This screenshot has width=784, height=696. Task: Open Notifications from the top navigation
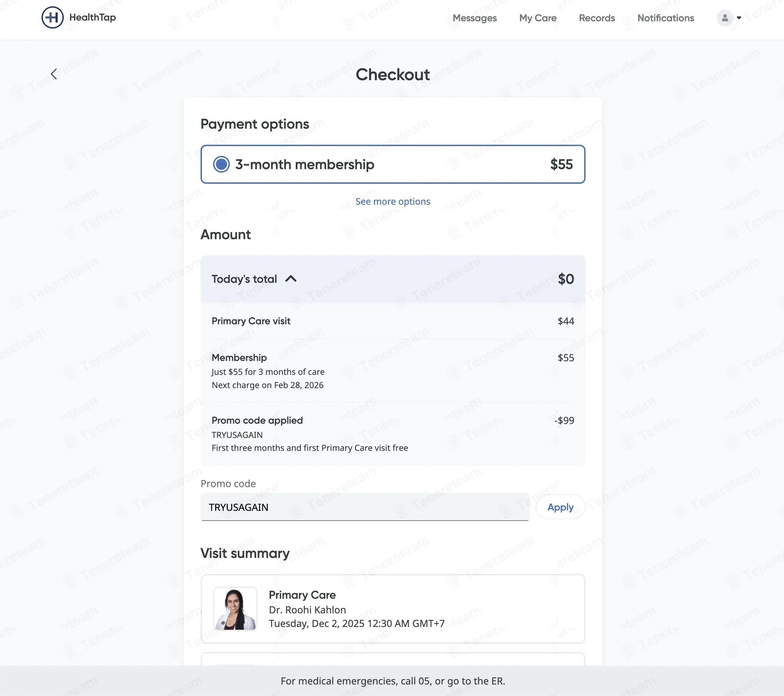pyautogui.click(x=665, y=18)
